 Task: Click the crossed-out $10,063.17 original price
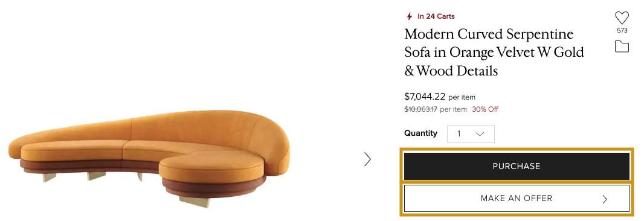pos(421,109)
